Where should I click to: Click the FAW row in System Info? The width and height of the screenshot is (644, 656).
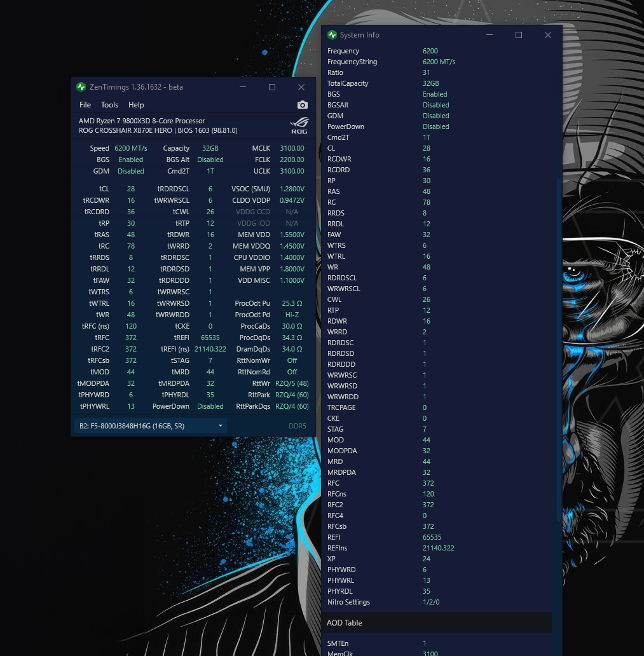click(437, 235)
